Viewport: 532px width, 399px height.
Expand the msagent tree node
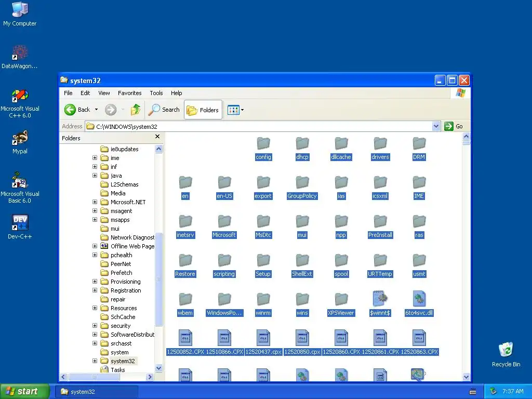click(x=95, y=211)
